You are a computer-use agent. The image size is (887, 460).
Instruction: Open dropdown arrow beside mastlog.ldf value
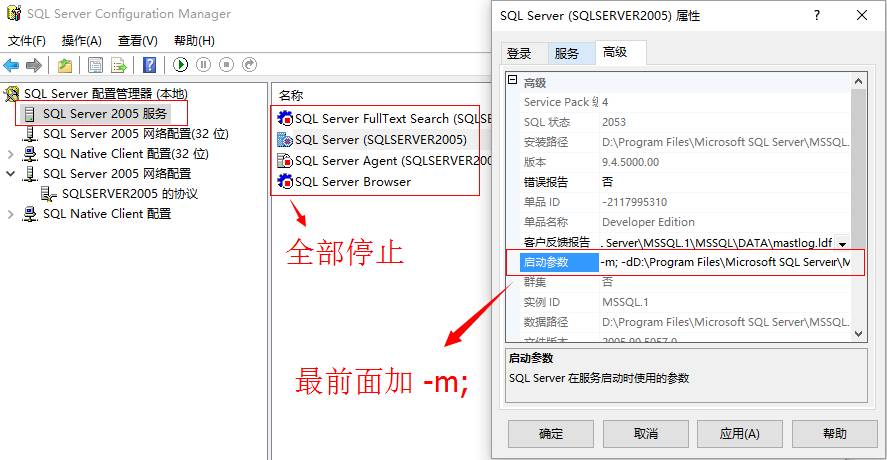click(842, 243)
